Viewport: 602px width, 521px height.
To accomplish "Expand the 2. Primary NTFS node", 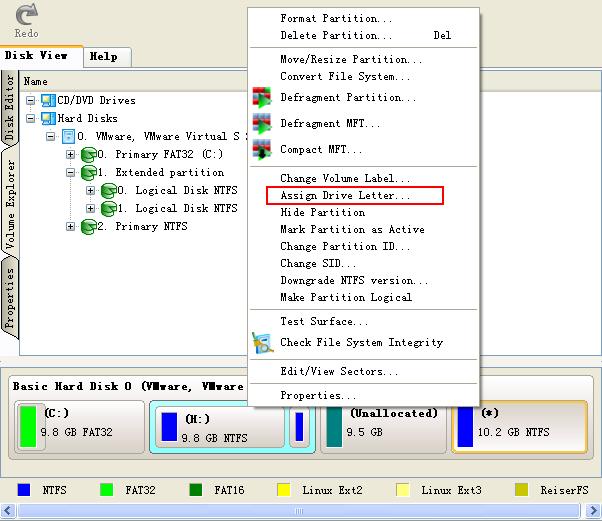I will point(70,227).
